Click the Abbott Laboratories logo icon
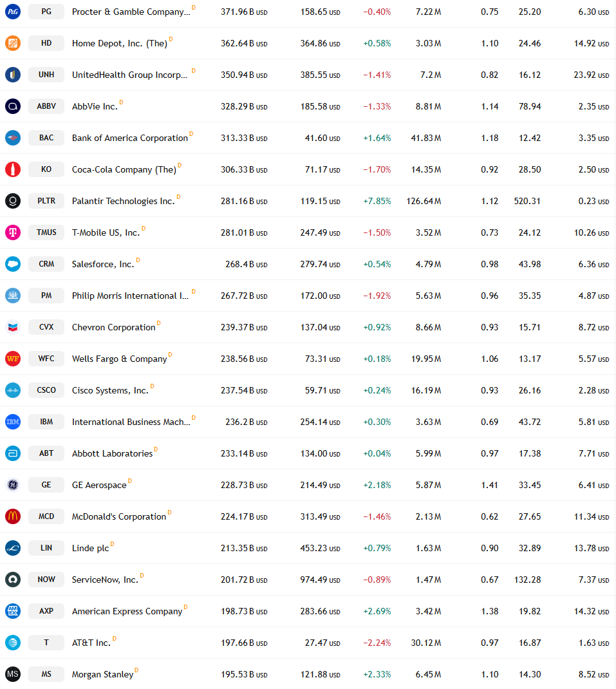The image size is (616, 689). (13, 453)
